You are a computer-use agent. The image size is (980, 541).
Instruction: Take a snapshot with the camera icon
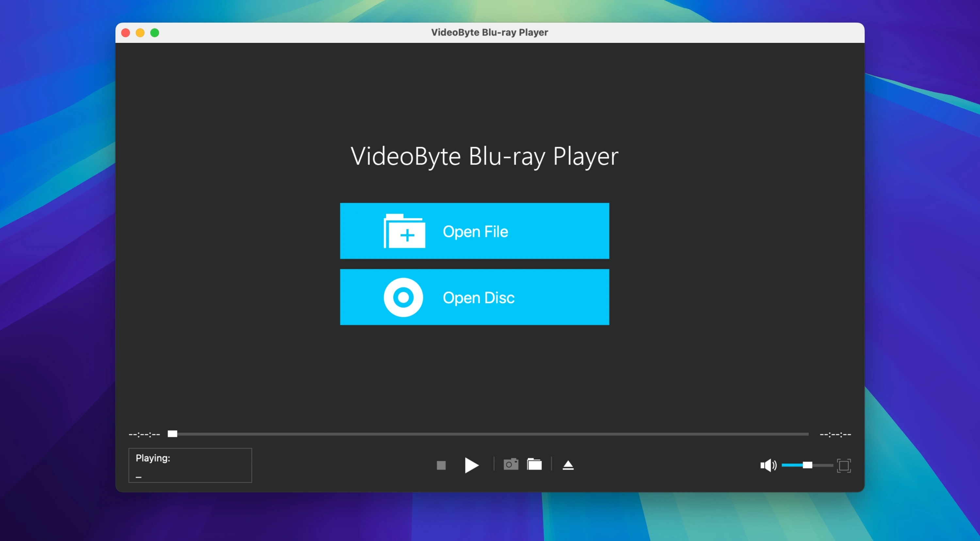click(511, 464)
